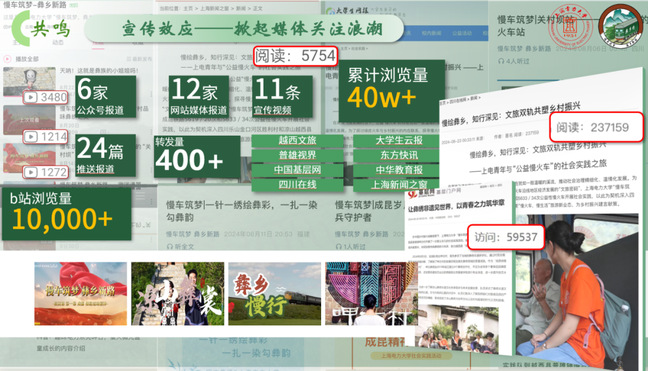Click the play icon beside 3480
This screenshot has width=648, height=371.
pyautogui.click(x=31, y=97)
